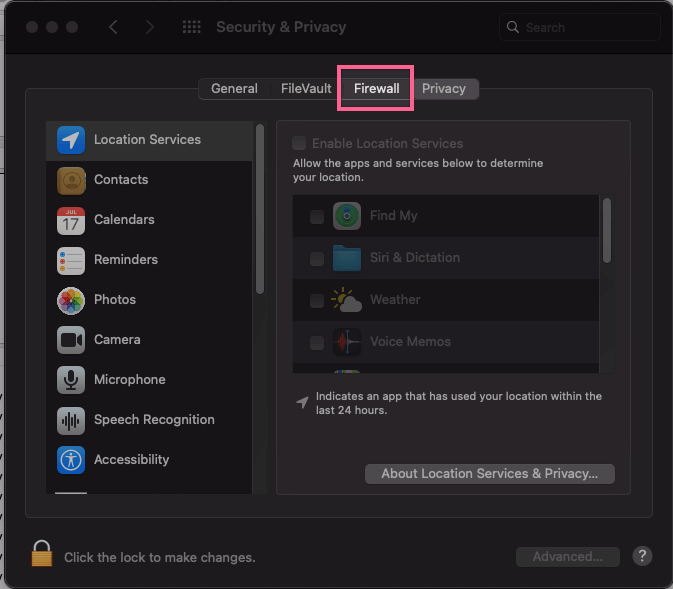Screen dimensions: 673x589
Task: Show all preferences grid icon
Action: click(x=191, y=27)
